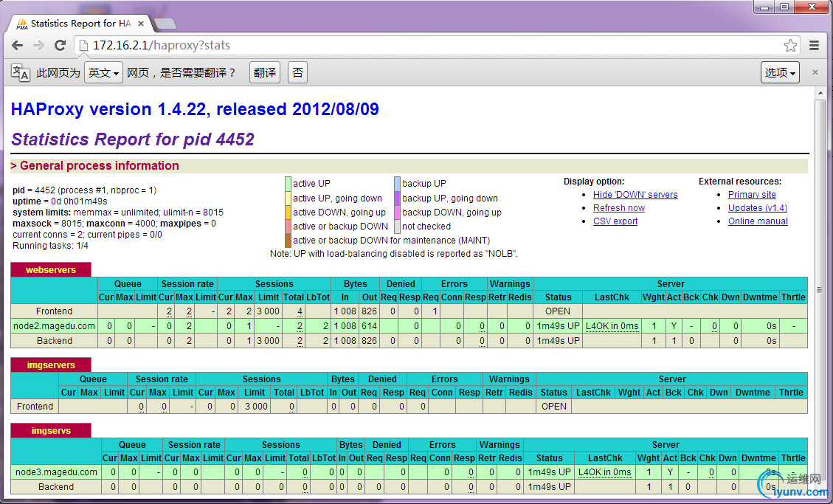Click the green active UP legend swatch
833x504 pixels.
coord(288,184)
